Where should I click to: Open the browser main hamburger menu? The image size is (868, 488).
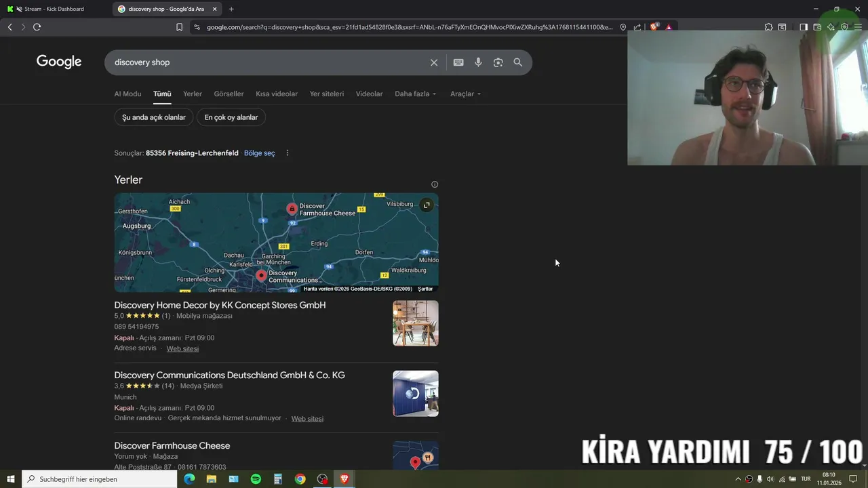coord(858,27)
